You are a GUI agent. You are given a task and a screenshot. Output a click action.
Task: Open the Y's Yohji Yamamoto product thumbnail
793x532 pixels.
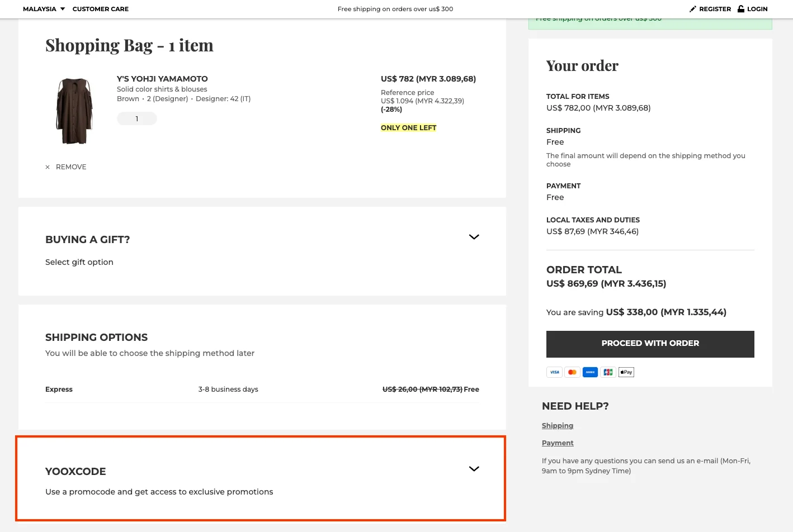[74, 111]
